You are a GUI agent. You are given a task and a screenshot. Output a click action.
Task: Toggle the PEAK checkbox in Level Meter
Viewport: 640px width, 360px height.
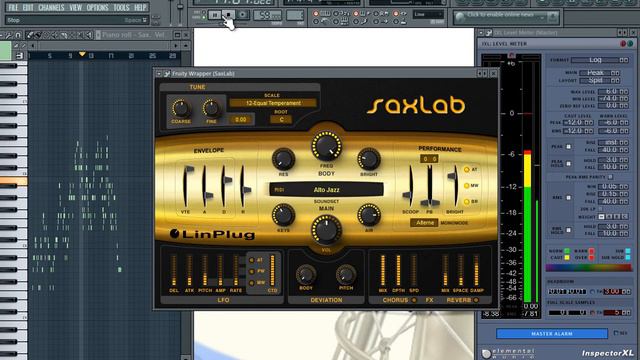coord(568,147)
